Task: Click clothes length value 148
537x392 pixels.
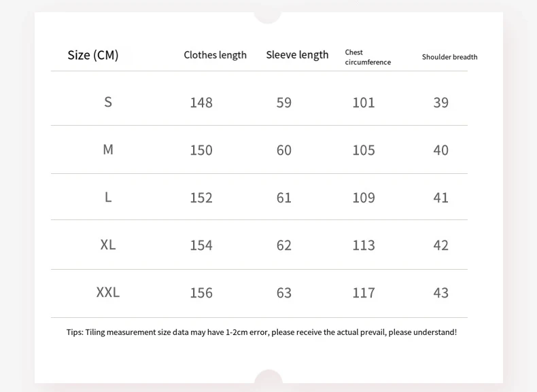Action: click(201, 103)
